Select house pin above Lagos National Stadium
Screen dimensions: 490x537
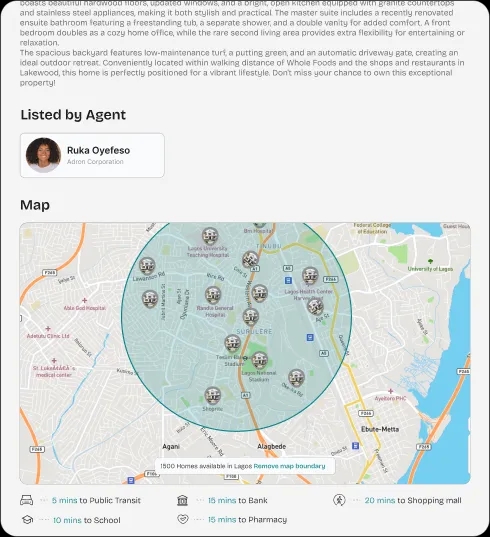coord(259,360)
